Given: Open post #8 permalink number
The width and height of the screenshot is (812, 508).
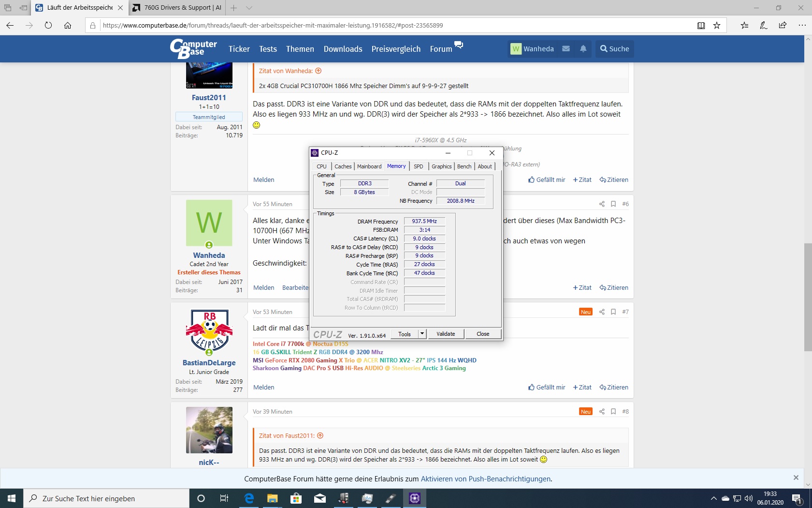Looking at the screenshot, I should (x=625, y=411).
